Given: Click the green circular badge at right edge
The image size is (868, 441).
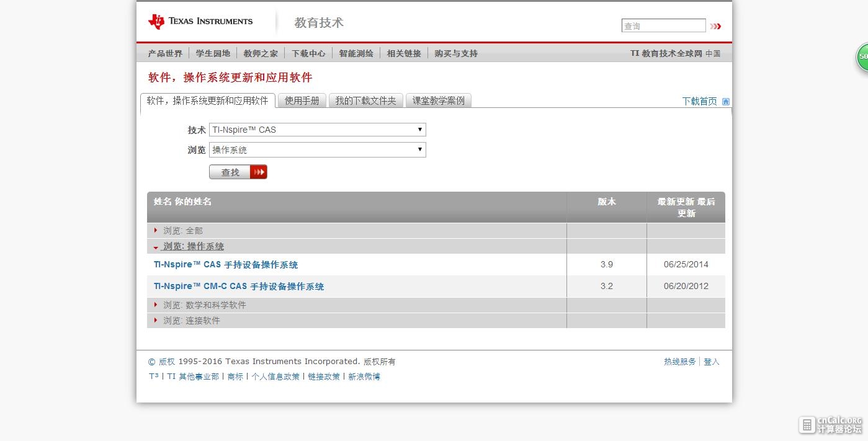Looking at the screenshot, I should [862, 57].
